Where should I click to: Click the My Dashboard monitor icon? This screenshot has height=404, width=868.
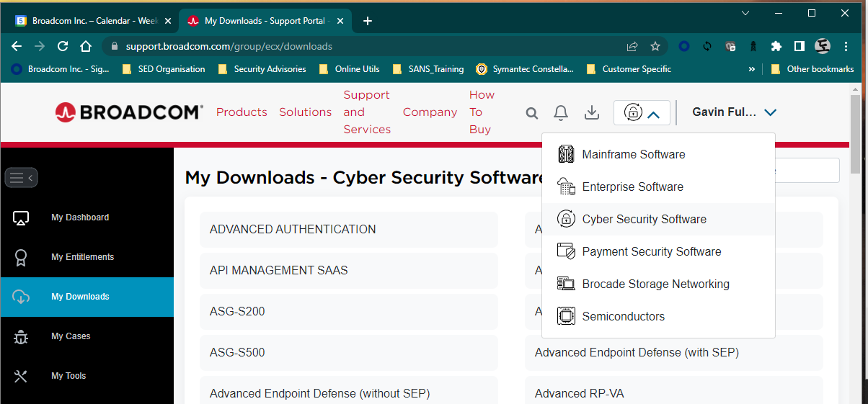point(21,217)
